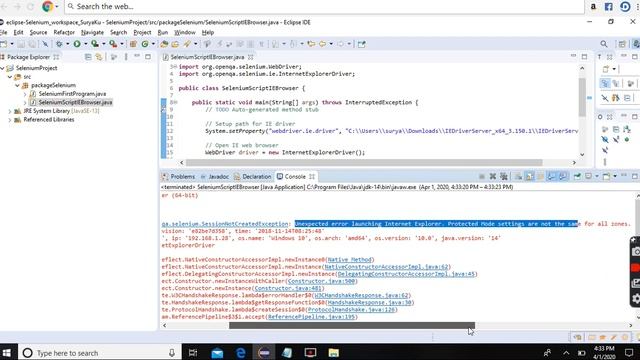Open the Chrome icon in top browser bar
Image resolution: width=640 pixels, height=360 pixels.
pyautogui.click(x=48, y=7)
